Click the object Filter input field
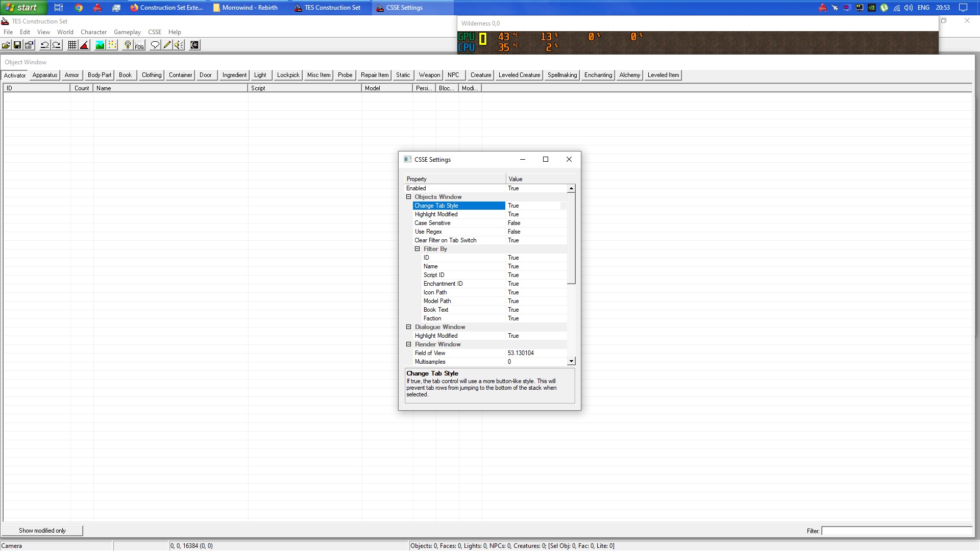Image resolution: width=980 pixels, height=551 pixels. coord(896,531)
